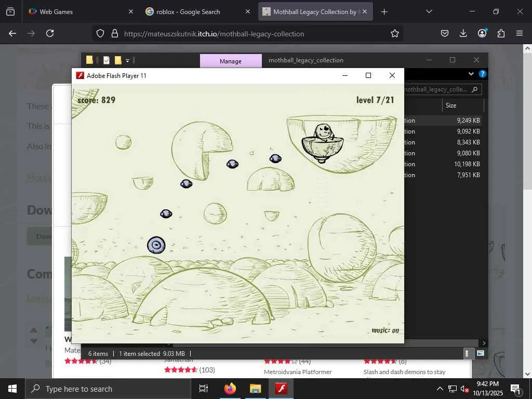Screen dimensions: 532x399
Task: Open File Explorer from the taskbar
Action: [x=255, y=389]
